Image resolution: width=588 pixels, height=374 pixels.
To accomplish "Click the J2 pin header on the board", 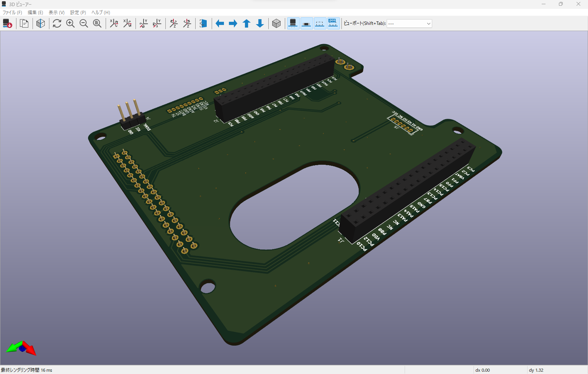I will point(274,88).
